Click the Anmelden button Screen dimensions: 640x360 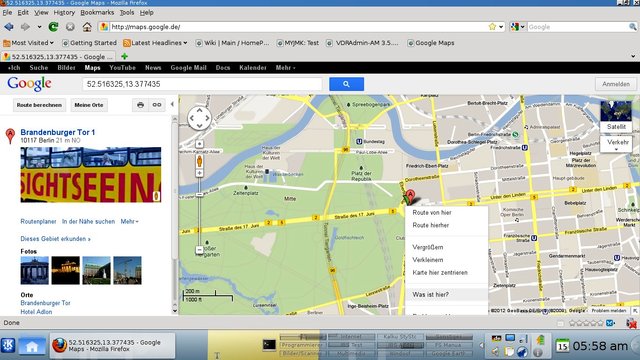(x=616, y=84)
